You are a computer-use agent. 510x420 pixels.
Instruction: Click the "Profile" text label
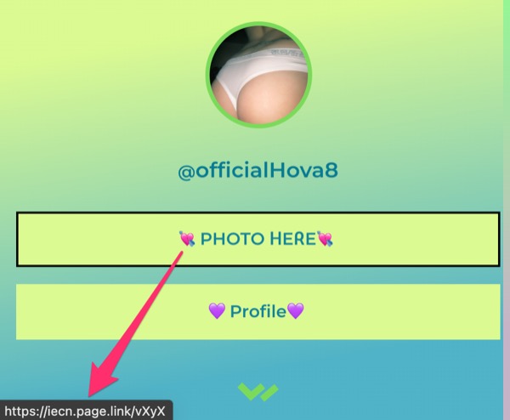coord(258,311)
